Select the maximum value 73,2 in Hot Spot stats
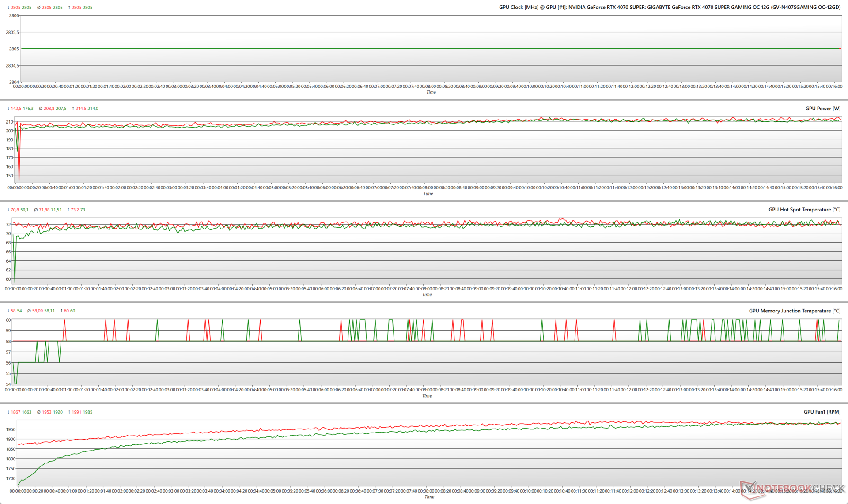 [x=75, y=210]
